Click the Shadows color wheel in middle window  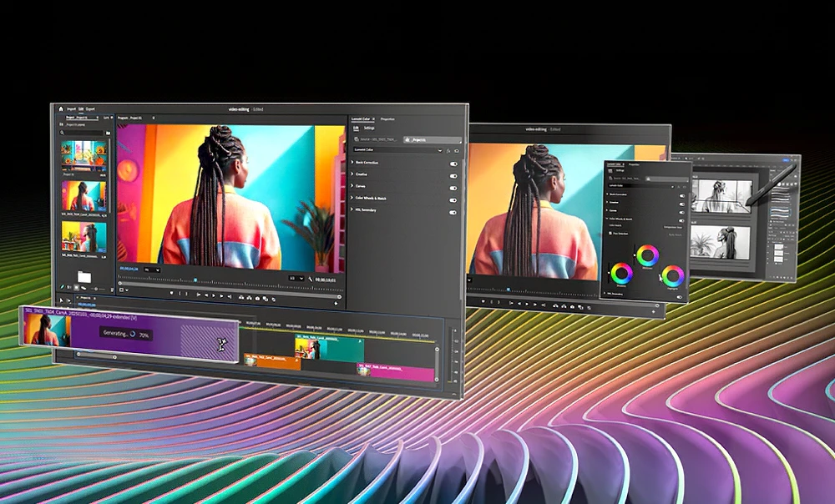point(622,274)
